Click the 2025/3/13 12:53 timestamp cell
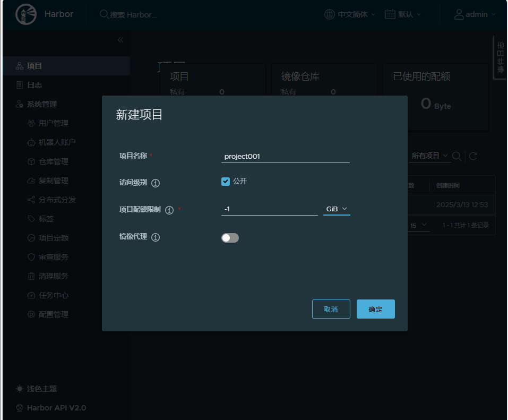This screenshot has width=508, height=420. click(462, 205)
